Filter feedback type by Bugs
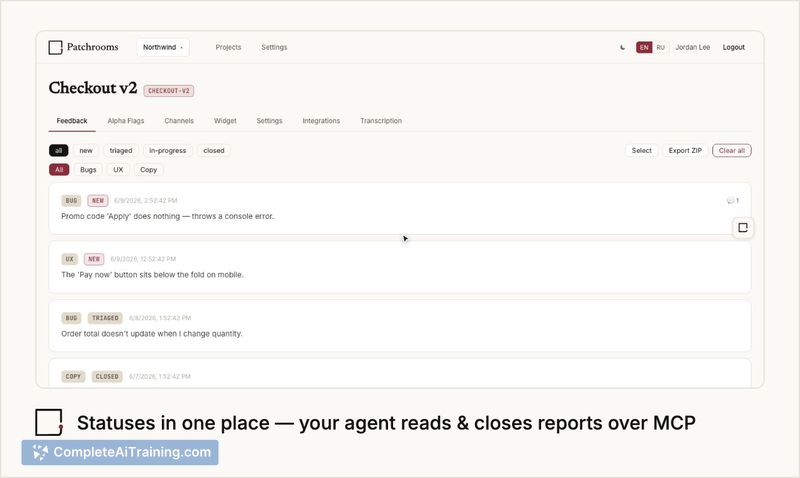This screenshot has width=800, height=478. [x=88, y=170]
